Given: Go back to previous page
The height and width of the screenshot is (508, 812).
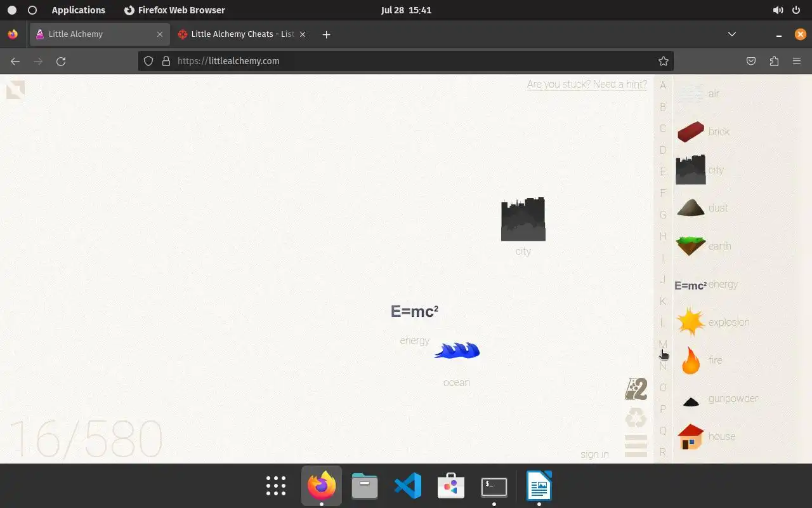Looking at the screenshot, I should pos(15,61).
